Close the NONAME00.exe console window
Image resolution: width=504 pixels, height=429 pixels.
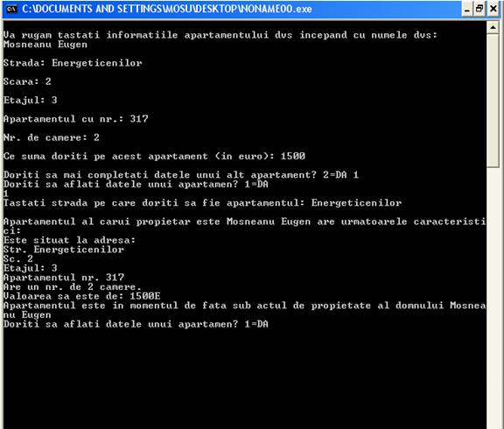click(493, 9)
